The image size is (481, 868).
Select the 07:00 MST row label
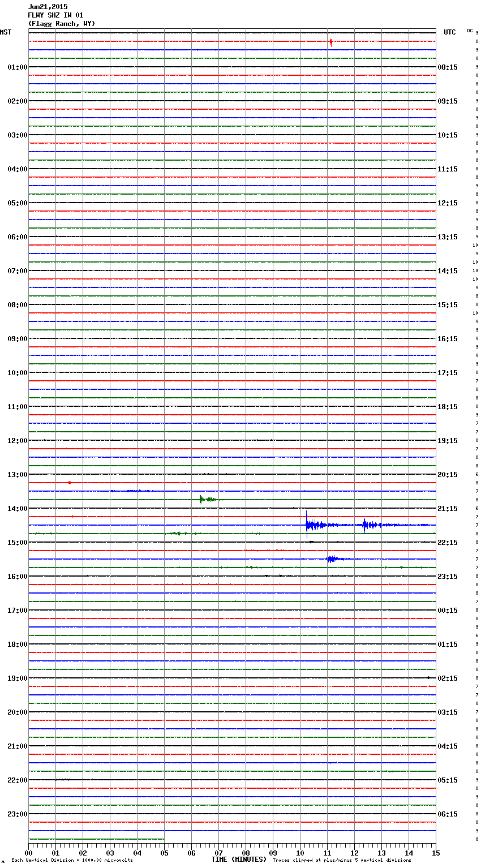(x=18, y=271)
